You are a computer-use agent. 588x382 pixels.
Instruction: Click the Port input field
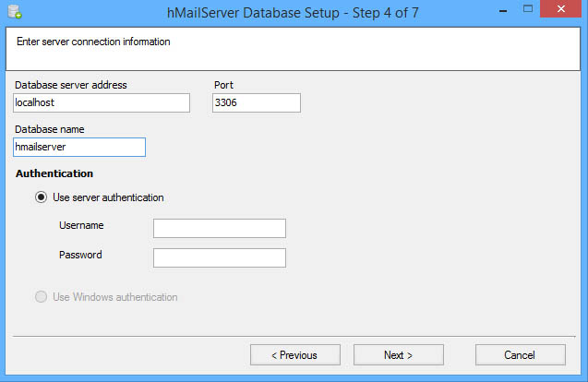257,102
